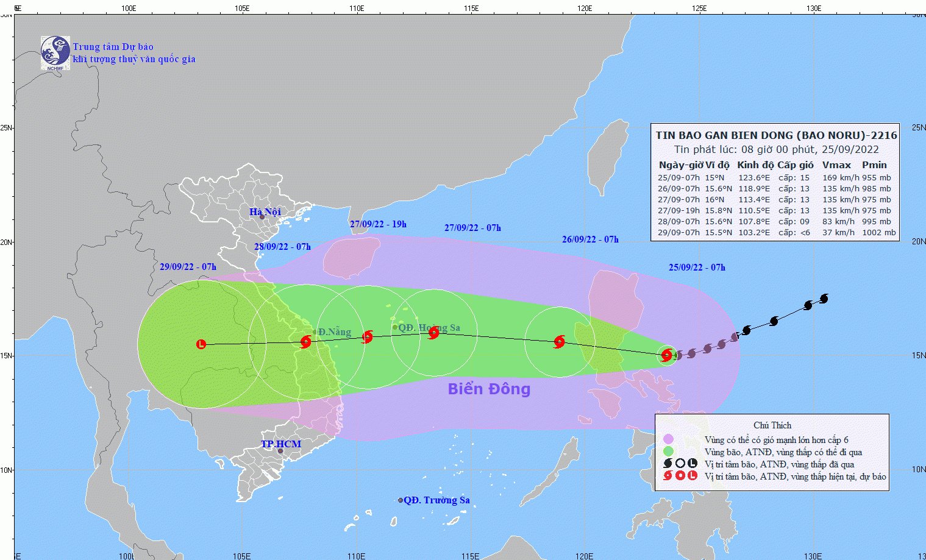Screen dimensions: 926x560
Task: Click the Biển Đông sea label
Action: pyautogui.click(x=489, y=389)
